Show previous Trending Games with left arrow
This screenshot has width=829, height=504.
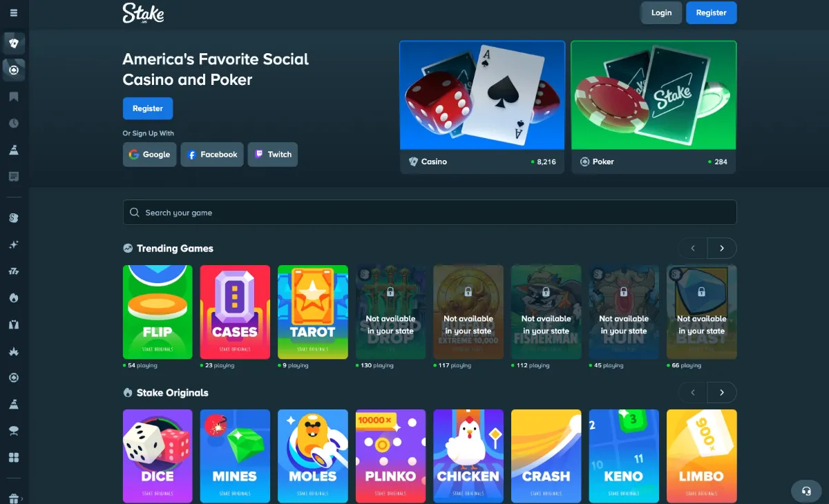pos(694,249)
